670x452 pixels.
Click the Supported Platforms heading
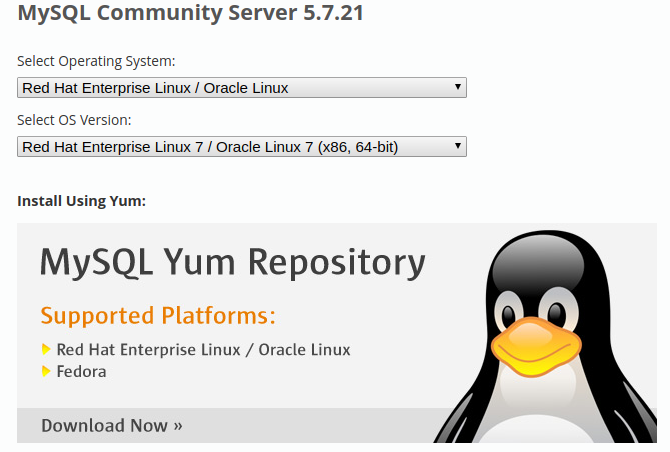(158, 316)
